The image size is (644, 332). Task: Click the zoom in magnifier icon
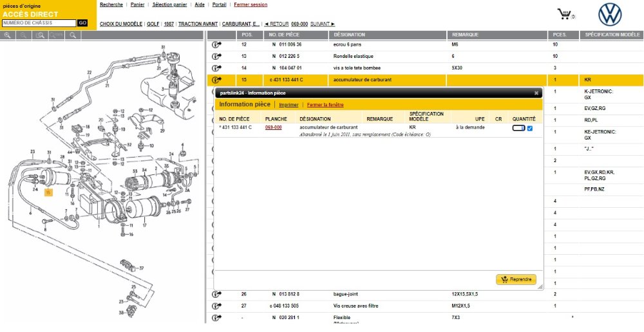pyautogui.click(x=8, y=35)
